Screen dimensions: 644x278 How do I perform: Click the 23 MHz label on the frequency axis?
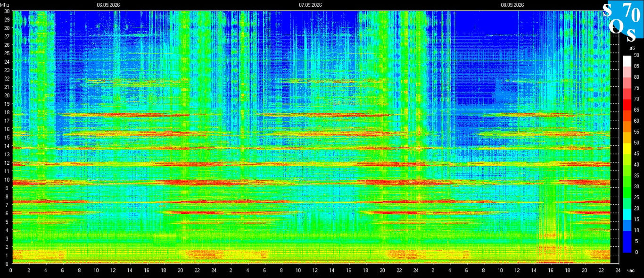pos(7,70)
